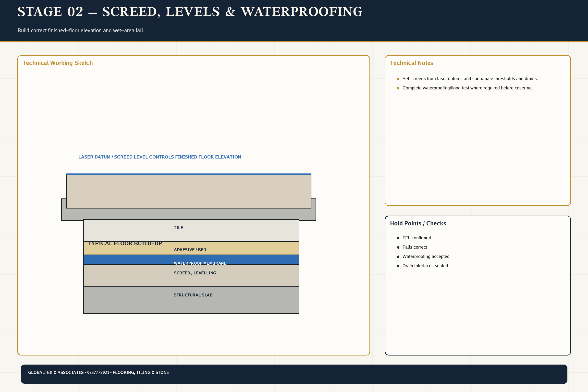Click the "WATERPROOF MEMBRANE" layer label
588x392 pixels.
[200, 263]
